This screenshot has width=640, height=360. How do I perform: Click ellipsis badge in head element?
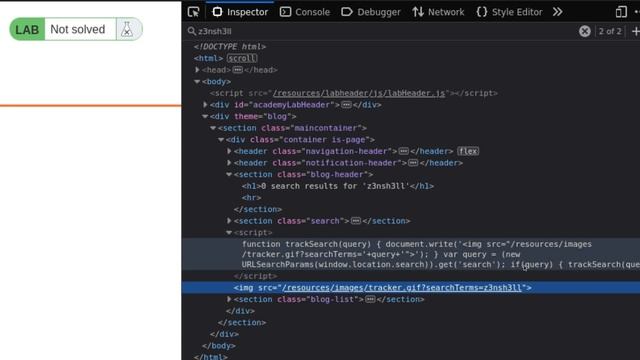pyautogui.click(x=238, y=70)
